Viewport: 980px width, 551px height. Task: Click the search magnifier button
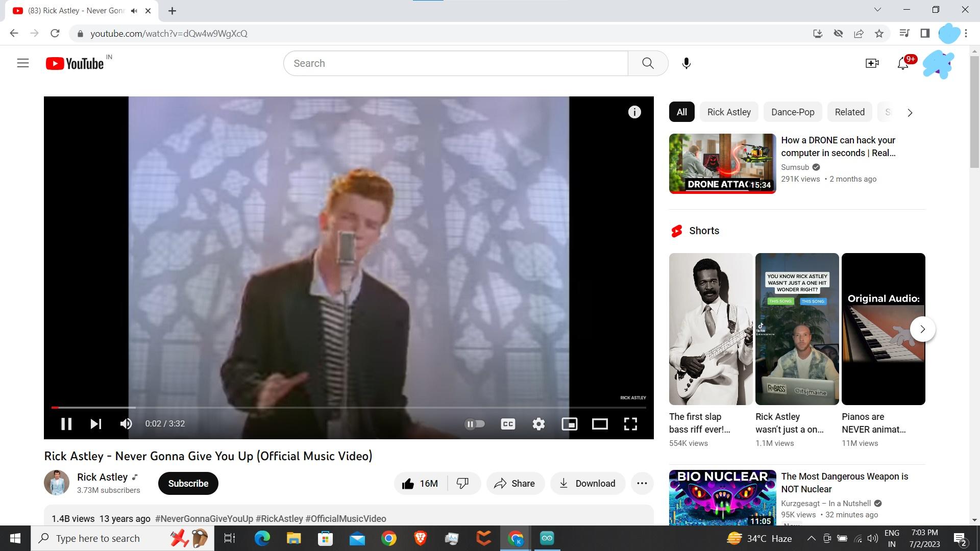[648, 63]
